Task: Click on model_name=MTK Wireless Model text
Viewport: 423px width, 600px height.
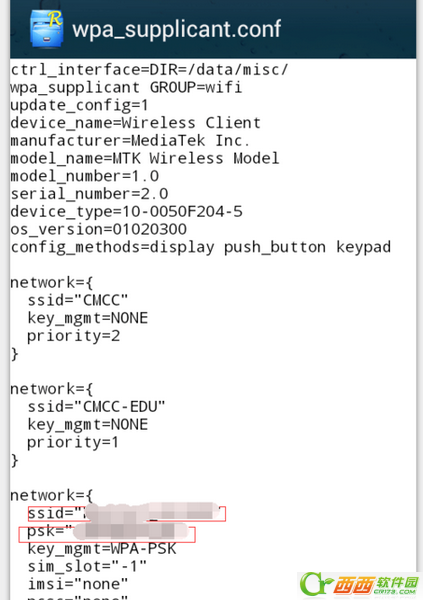Action: pyautogui.click(x=145, y=158)
